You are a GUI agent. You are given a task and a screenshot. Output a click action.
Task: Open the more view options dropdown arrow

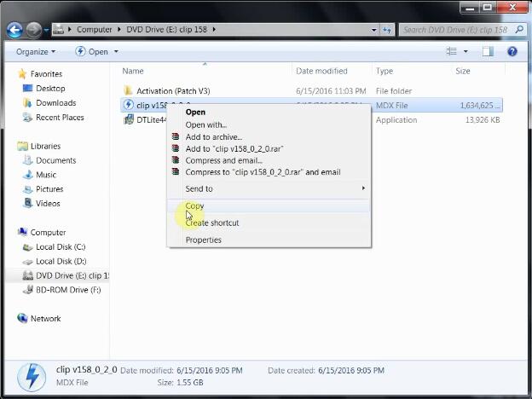click(465, 51)
